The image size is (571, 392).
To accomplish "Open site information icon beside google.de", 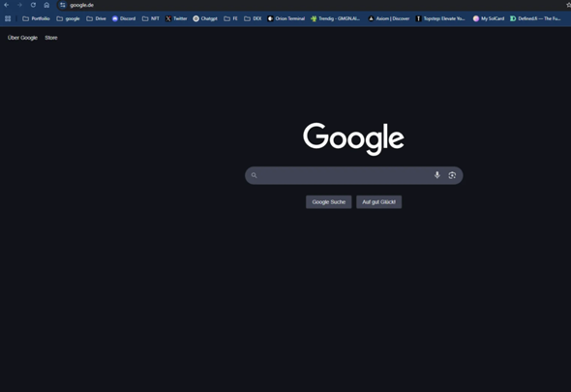I will [63, 5].
